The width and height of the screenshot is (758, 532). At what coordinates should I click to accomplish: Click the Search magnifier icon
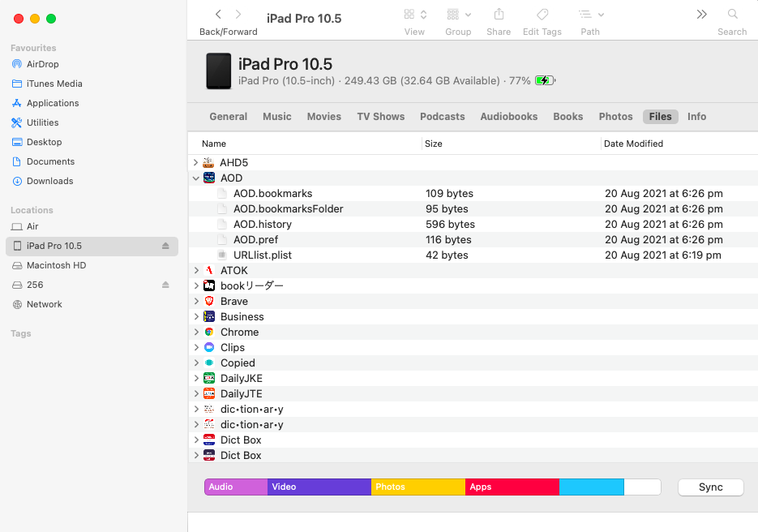pyautogui.click(x=732, y=14)
